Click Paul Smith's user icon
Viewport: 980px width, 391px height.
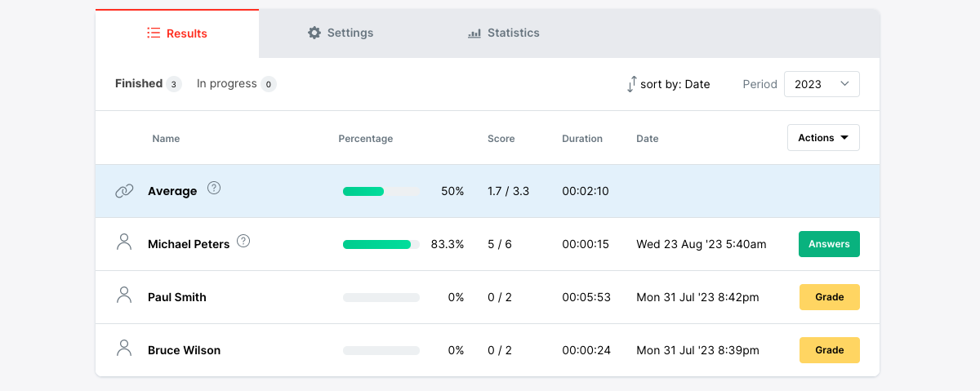pyautogui.click(x=124, y=295)
